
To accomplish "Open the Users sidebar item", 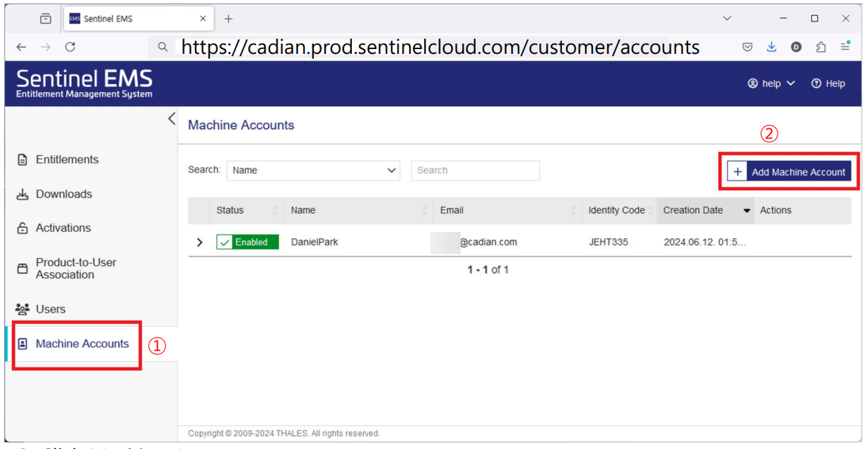I will coord(51,309).
